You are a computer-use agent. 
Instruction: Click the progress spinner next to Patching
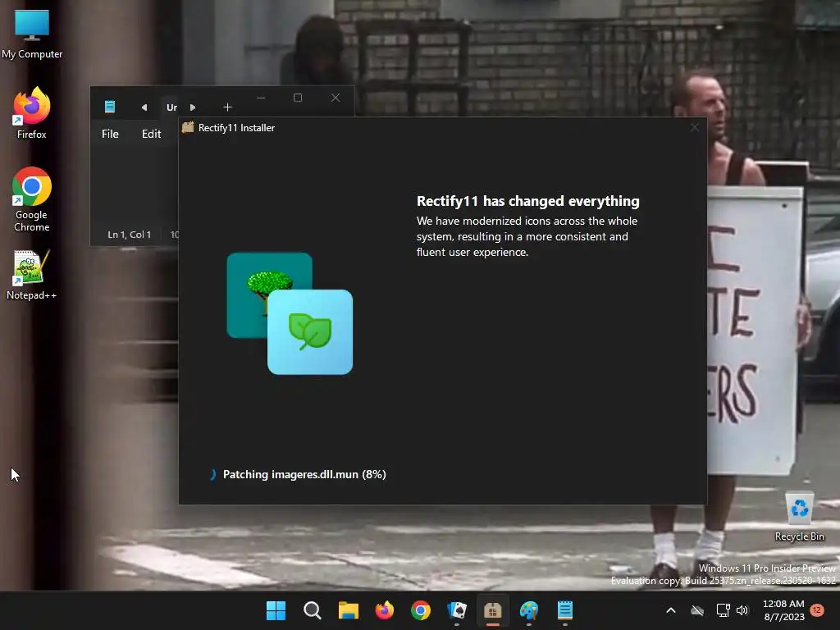tap(212, 474)
